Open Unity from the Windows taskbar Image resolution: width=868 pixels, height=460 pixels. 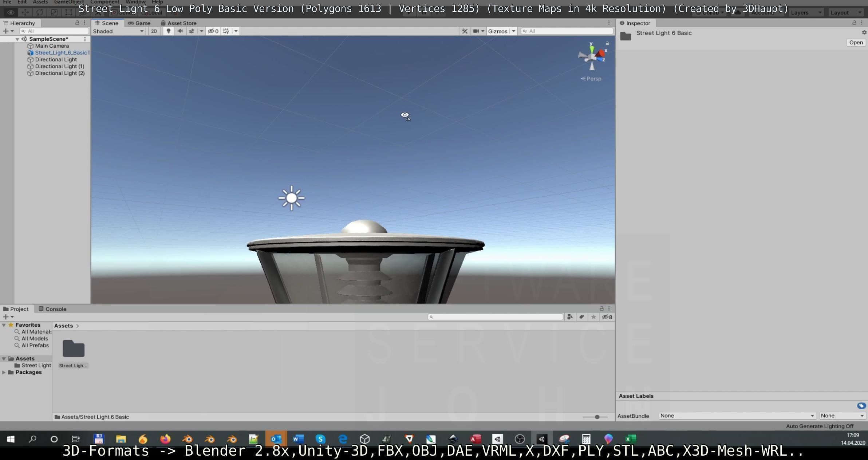[541, 439]
